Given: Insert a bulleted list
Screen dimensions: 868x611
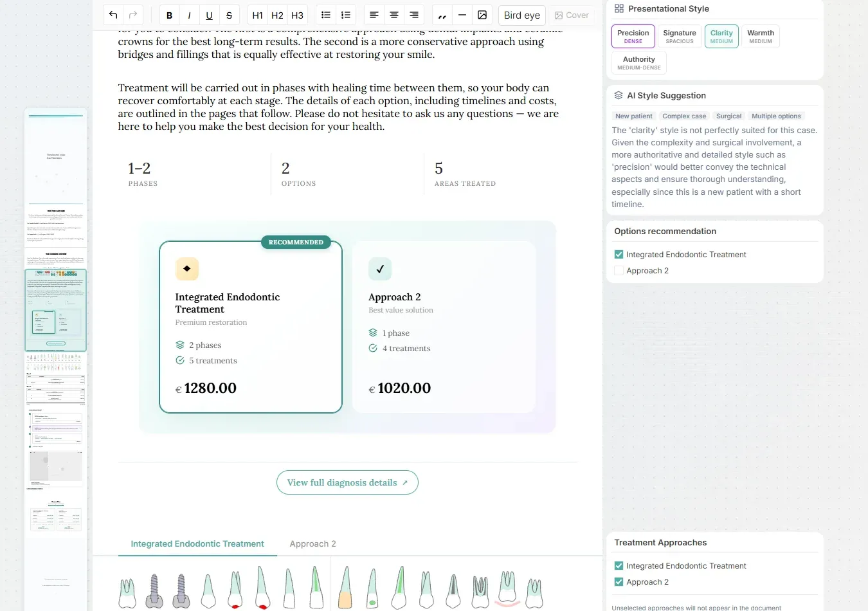Looking at the screenshot, I should click(326, 15).
